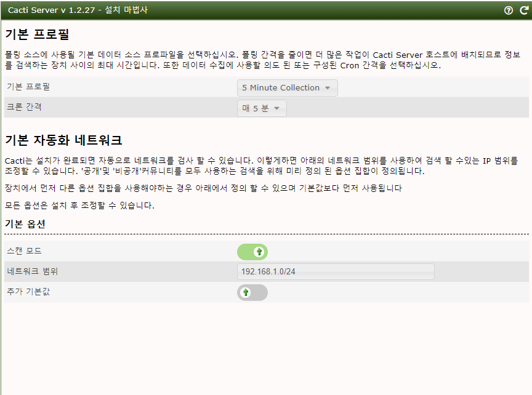This screenshot has width=532, height=395.
Task: Click the 네트워크 범위 input field
Action: 336,271
